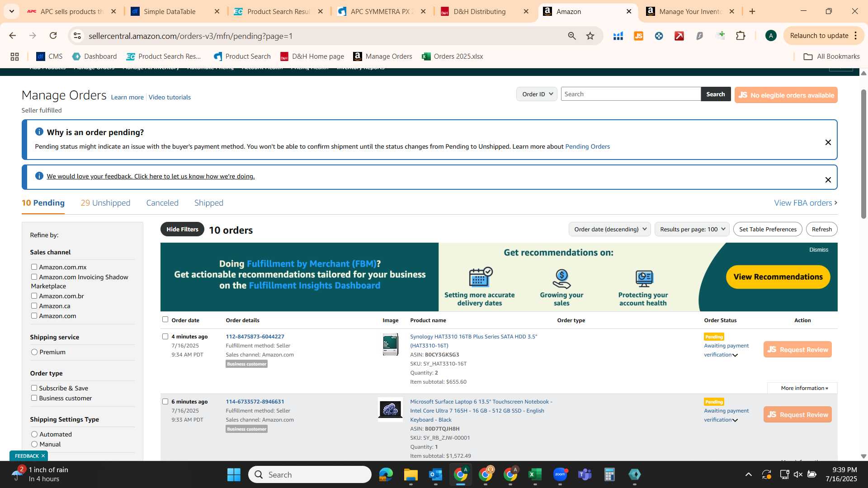This screenshot has height=488, width=868.
Task: Select order 112-8475873-6044227 checkbox
Action: [165, 337]
